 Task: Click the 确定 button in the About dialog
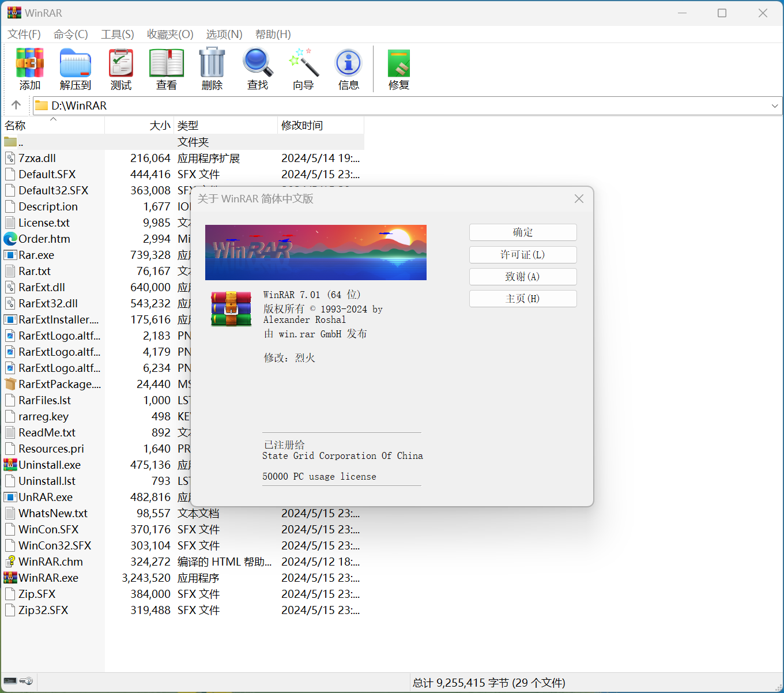pos(522,232)
